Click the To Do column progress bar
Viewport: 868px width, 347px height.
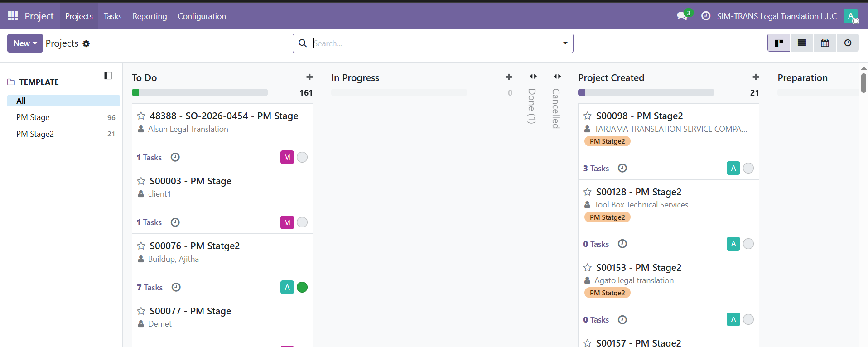pos(200,92)
